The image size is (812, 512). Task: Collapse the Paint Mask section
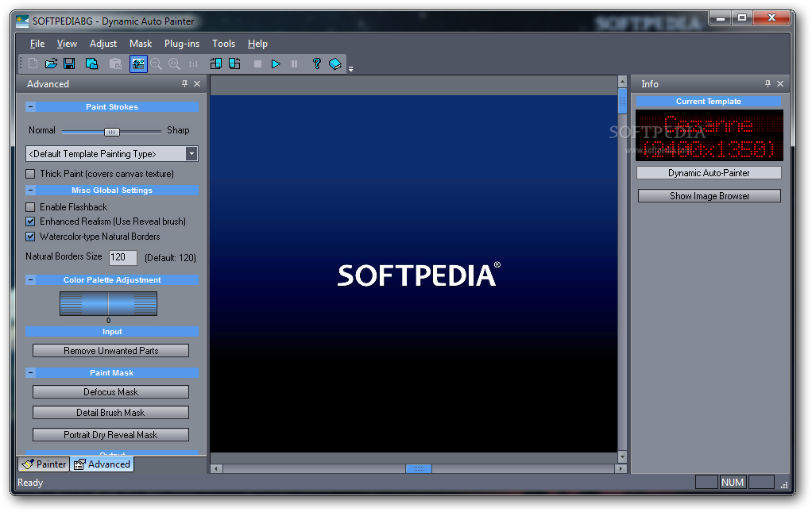pyautogui.click(x=30, y=373)
